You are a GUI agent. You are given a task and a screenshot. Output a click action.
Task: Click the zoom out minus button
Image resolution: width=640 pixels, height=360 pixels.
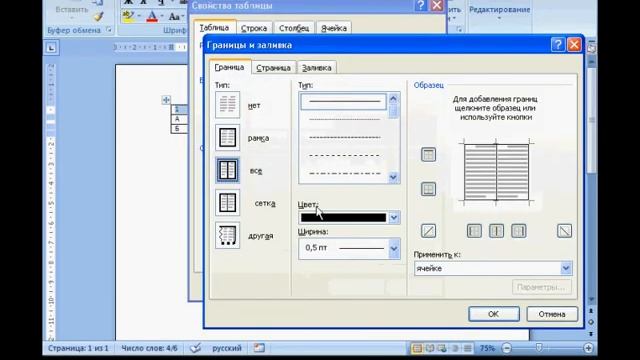tap(507, 348)
